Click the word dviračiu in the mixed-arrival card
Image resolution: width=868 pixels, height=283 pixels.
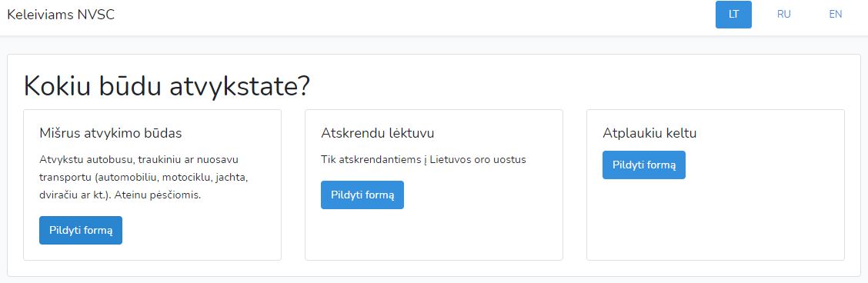56,195
